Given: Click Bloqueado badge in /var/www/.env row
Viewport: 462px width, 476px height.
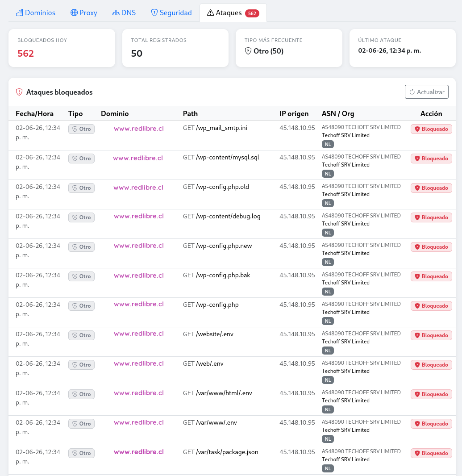Looking at the screenshot, I should [x=431, y=423].
